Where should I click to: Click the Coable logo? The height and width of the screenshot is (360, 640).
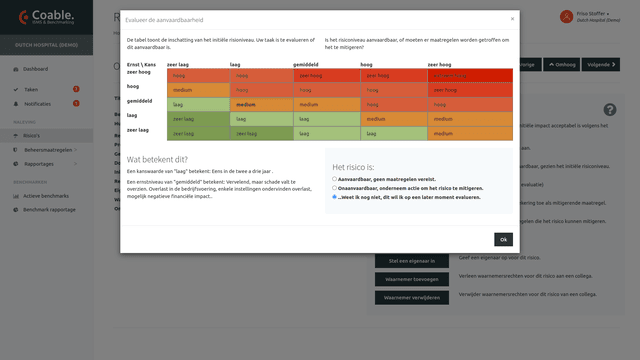coord(46,17)
